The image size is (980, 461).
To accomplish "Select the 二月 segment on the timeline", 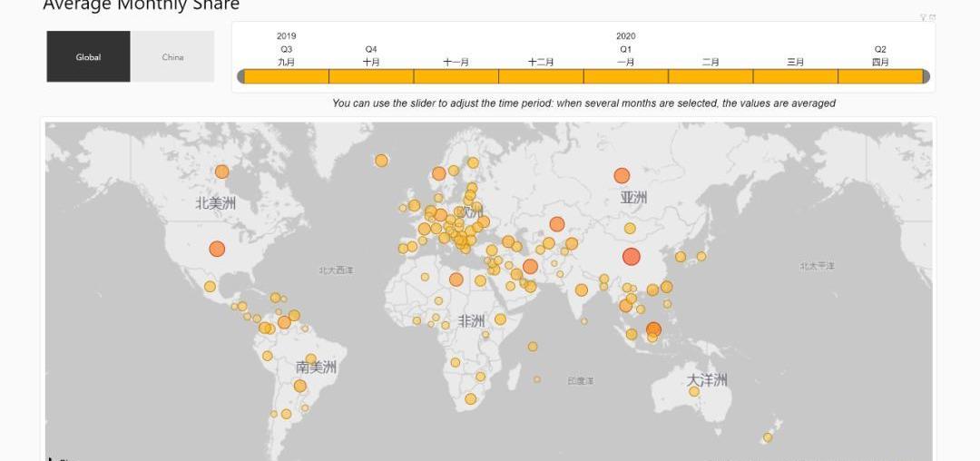I will [710, 77].
